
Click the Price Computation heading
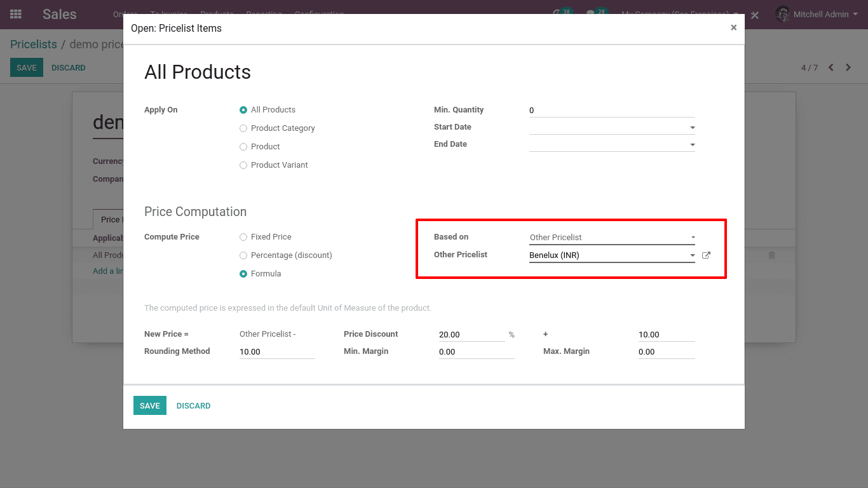[x=196, y=212]
